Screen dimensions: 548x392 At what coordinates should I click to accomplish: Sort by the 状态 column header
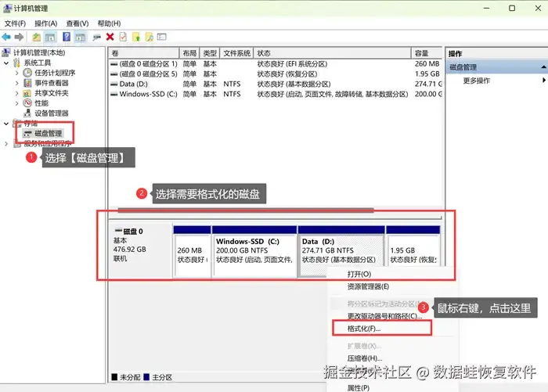pos(333,53)
